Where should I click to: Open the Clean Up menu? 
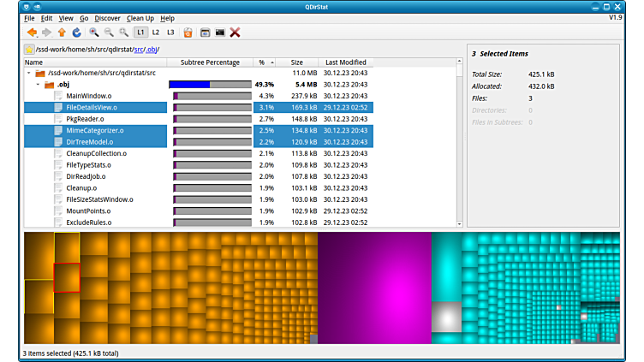[x=140, y=18]
